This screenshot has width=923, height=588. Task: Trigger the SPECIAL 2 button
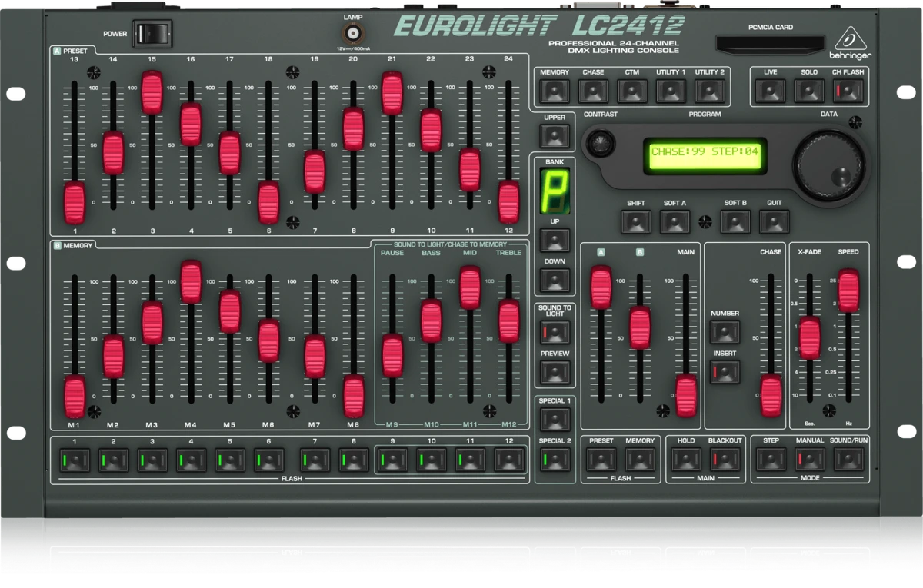(x=555, y=460)
